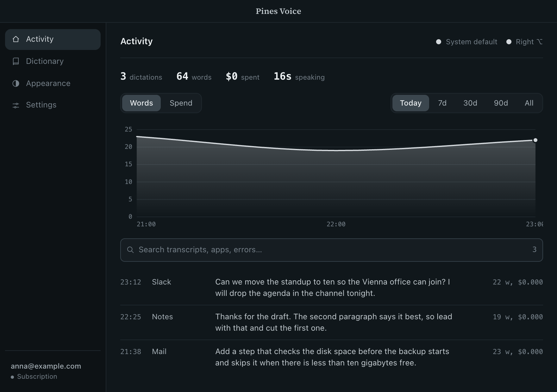Click the System default microphone label
This screenshot has width=557, height=392.
pos(472,42)
